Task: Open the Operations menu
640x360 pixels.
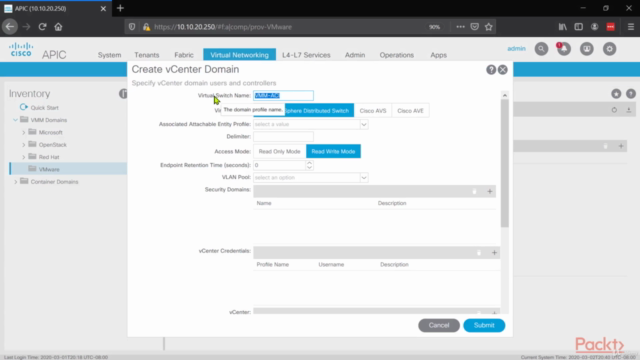Action: click(x=396, y=55)
